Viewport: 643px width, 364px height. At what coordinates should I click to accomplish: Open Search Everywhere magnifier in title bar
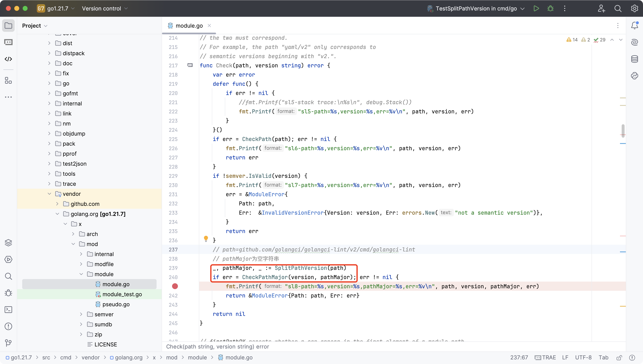(618, 9)
